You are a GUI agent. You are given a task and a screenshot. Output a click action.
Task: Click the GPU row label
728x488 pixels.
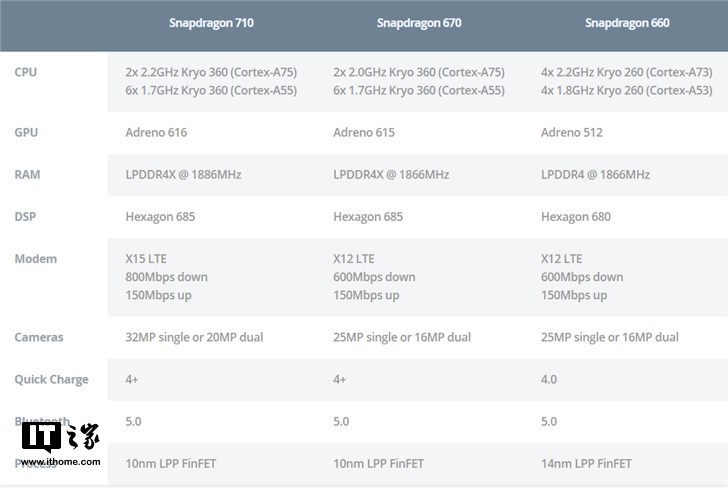(x=27, y=132)
